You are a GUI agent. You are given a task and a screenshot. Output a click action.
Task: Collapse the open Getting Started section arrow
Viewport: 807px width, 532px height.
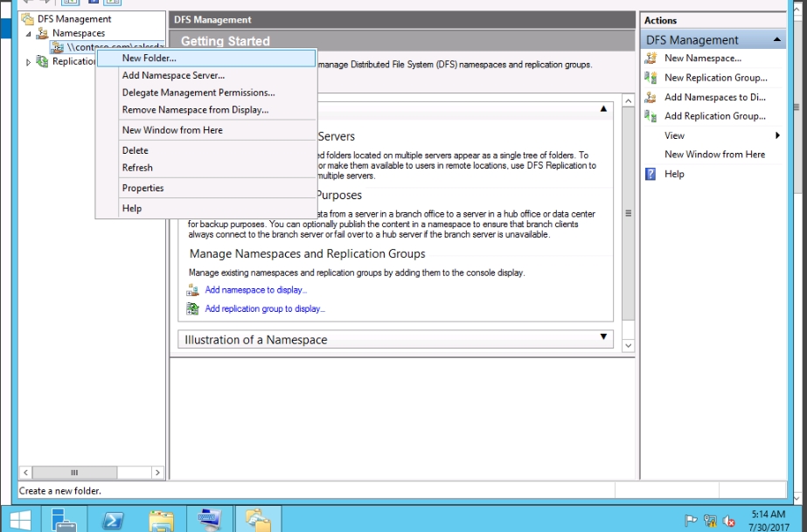pyautogui.click(x=603, y=109)
